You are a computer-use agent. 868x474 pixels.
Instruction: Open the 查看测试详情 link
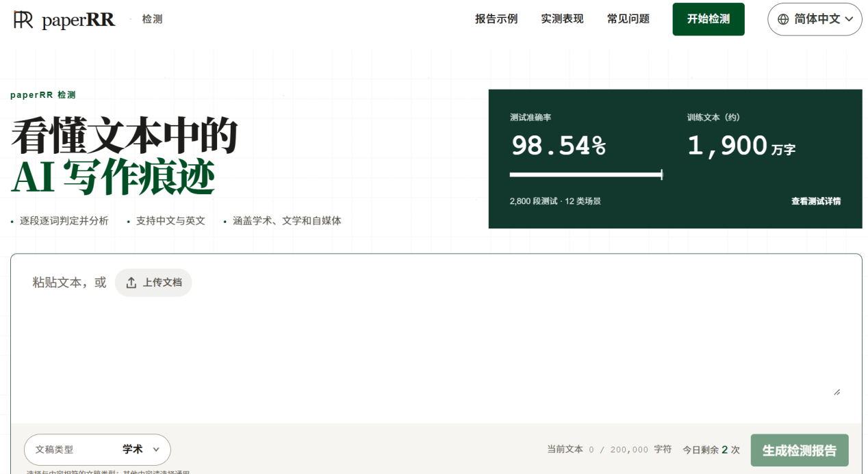(x=816, y=201)
